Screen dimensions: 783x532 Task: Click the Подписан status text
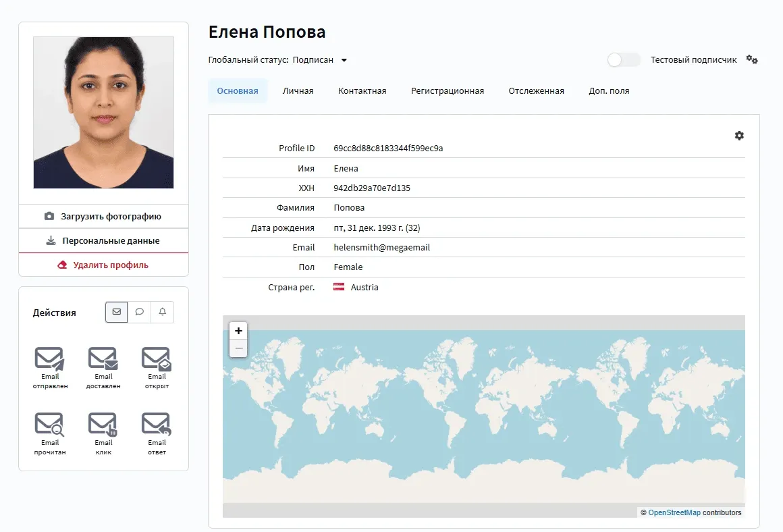313,60
